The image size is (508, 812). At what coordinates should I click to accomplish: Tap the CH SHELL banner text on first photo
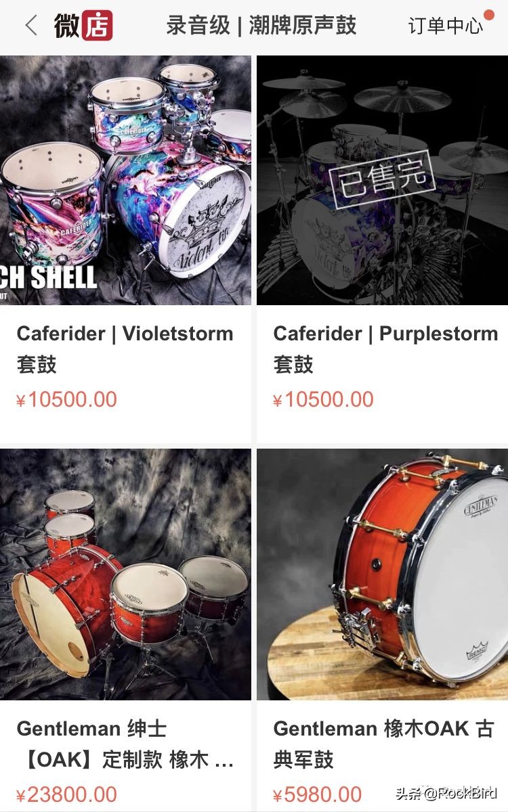click(49, 276)
